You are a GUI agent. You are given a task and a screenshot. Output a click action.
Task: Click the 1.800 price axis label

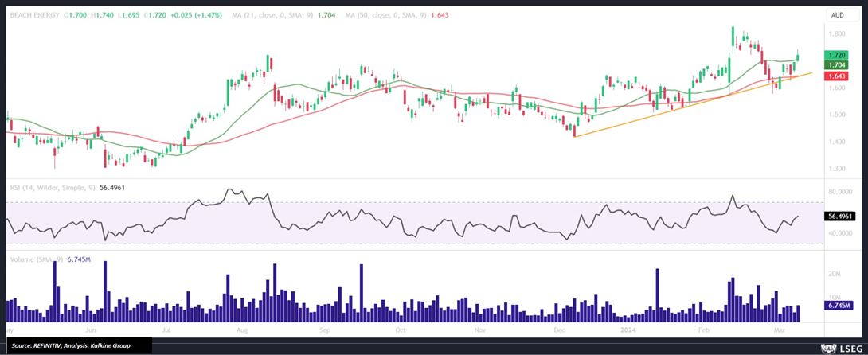pyautogui.click(x=836, y=34)
